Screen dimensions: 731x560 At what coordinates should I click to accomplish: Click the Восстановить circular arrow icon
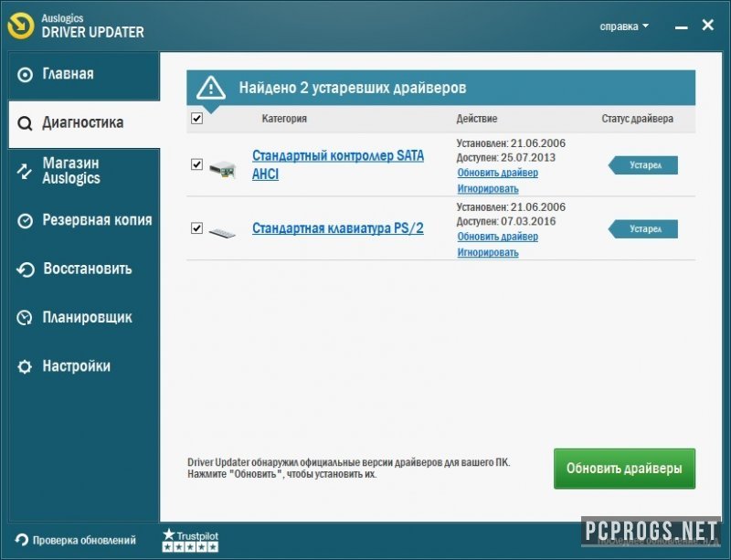tap(26, 269)
